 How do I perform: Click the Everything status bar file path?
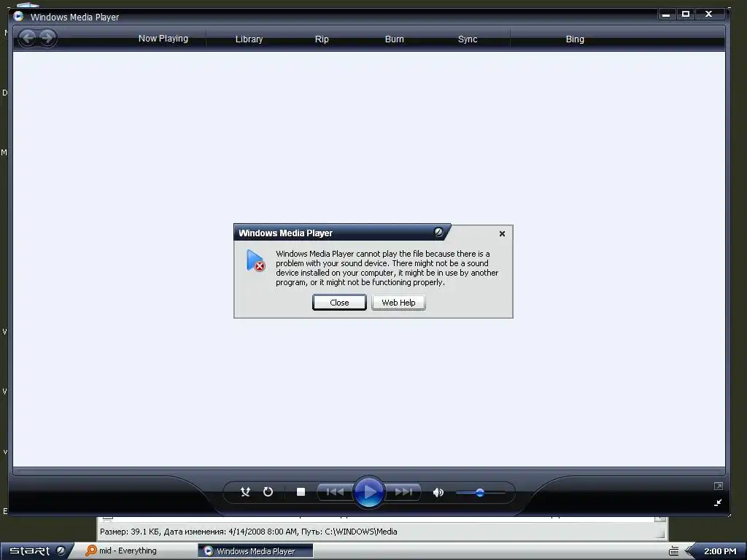click(360, 532)
